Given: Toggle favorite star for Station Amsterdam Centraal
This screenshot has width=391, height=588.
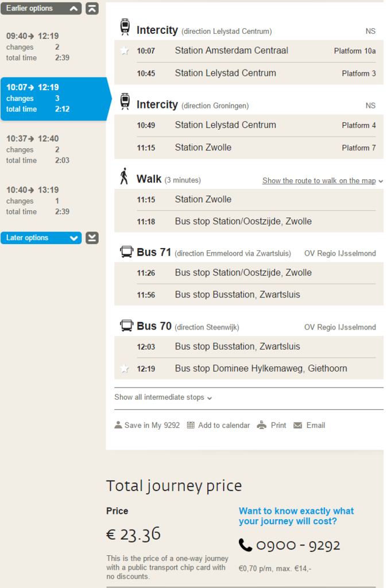Looking at the screenshot, I should click(x=125, y=51).
